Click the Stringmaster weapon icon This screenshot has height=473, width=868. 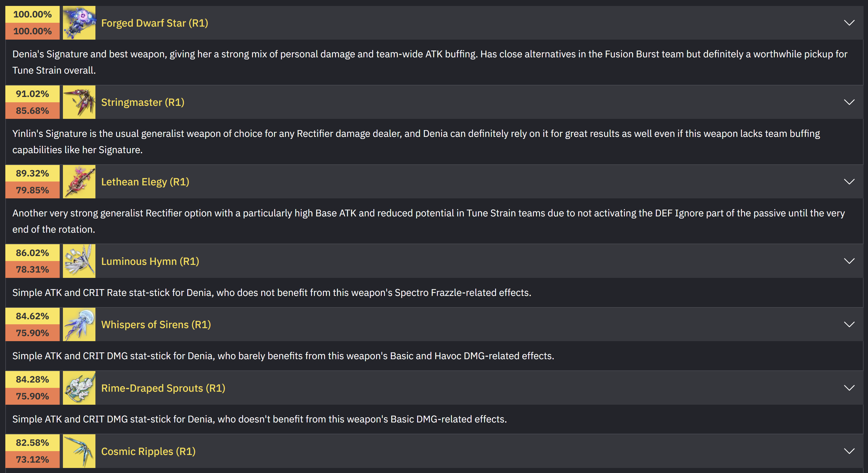79,102
